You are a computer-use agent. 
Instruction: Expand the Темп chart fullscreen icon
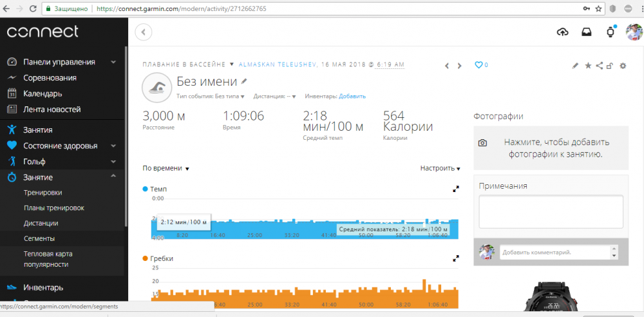[456, 189]
